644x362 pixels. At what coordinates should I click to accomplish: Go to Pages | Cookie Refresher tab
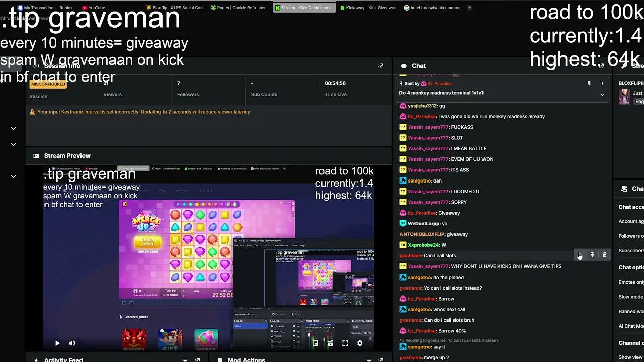click(238, 8)
